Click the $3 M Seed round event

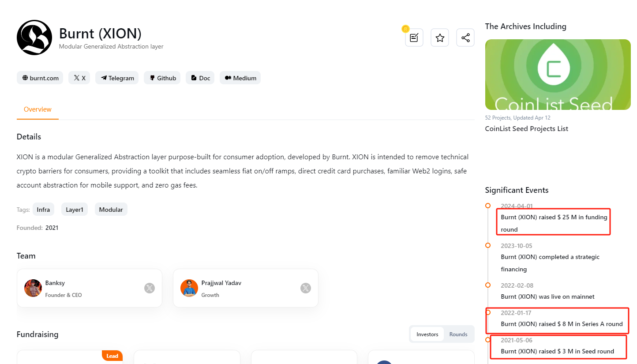pyautogui.click(x=557, y=351)
